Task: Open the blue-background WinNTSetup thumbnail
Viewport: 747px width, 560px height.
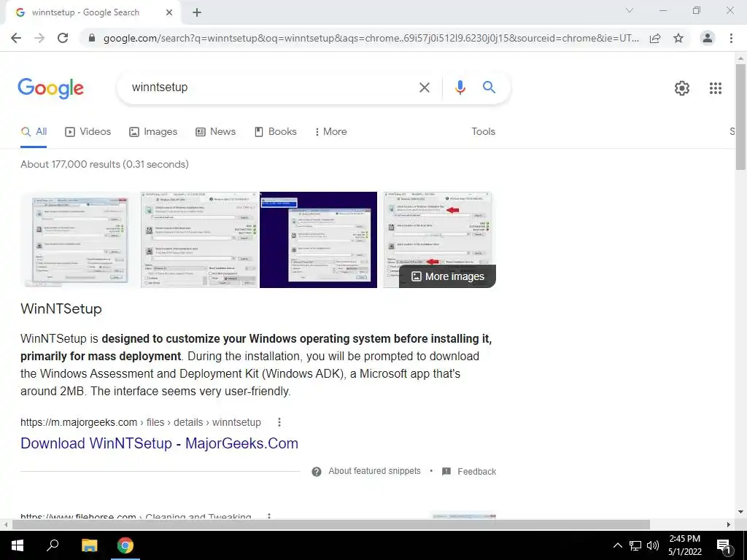Action: (x=318, y=240)
